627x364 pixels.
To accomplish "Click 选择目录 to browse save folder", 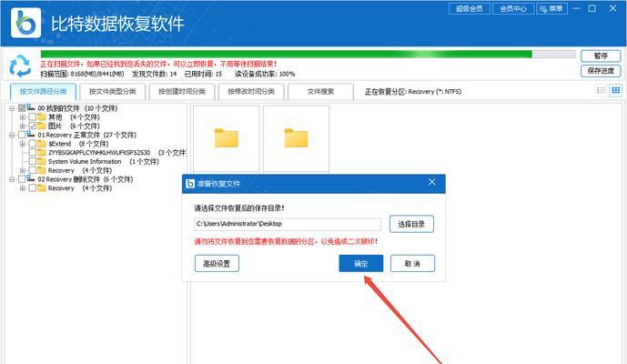I will pos(411,224).
